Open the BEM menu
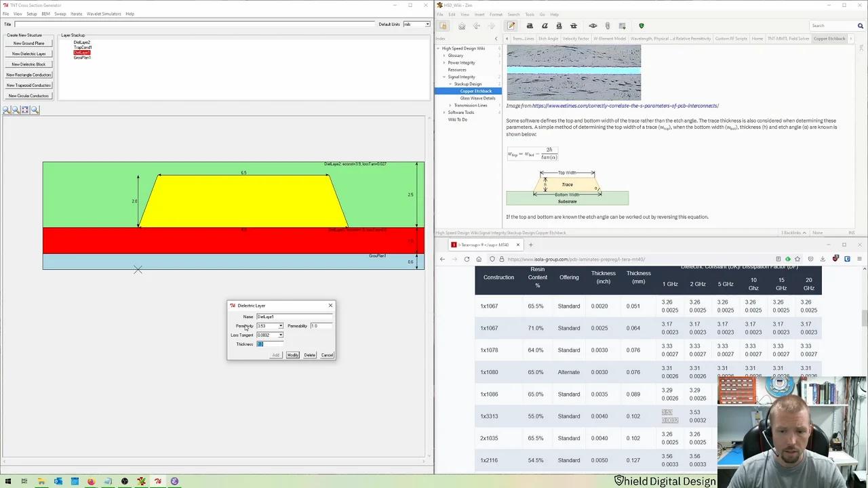The height and width of the screenshot is (488, 868). [x=45, y=14]
